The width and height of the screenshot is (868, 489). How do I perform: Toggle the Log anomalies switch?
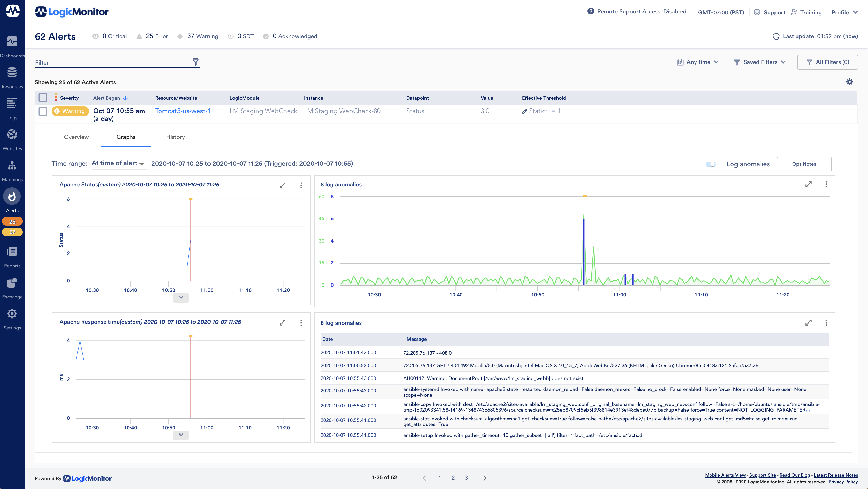pyautogui.click(x=710, y=164)
